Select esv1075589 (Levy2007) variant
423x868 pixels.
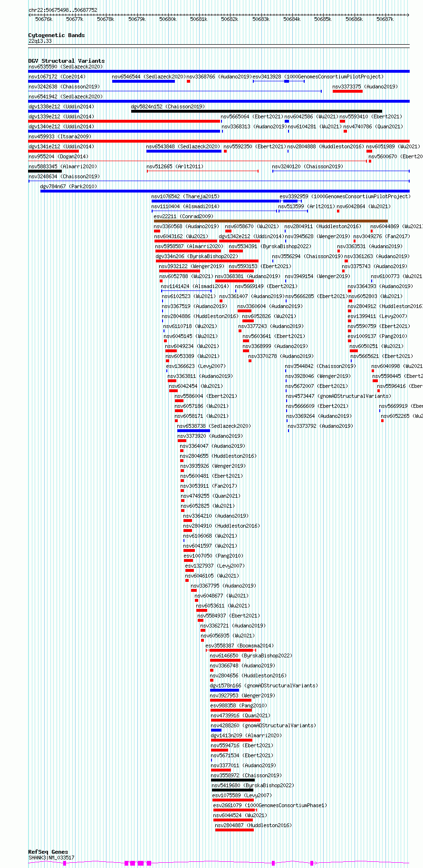click(242, 795)
